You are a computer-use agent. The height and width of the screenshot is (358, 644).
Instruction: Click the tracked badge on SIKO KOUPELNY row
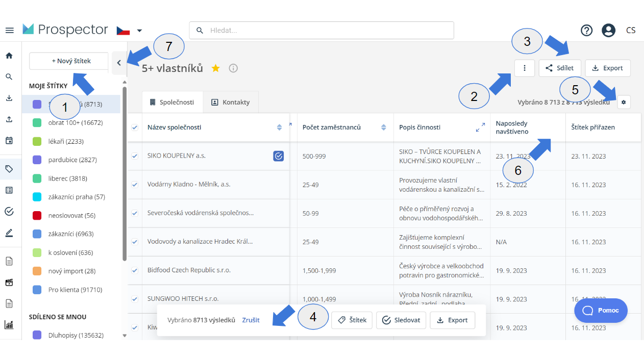278,156
